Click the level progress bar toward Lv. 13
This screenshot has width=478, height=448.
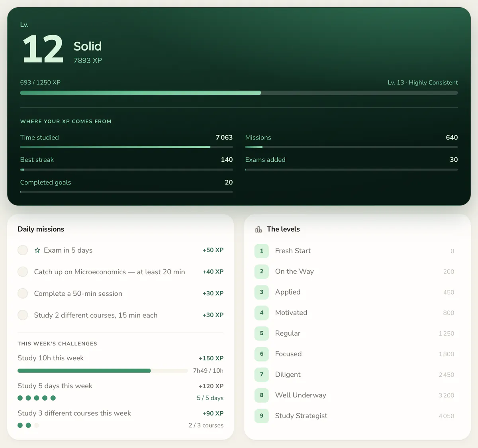tap(239, 93)
